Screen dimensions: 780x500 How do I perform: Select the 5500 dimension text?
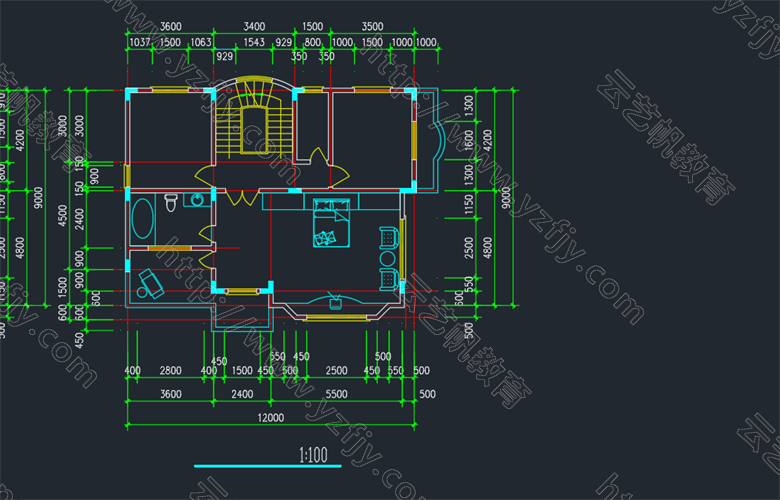[x=336, y=394]
